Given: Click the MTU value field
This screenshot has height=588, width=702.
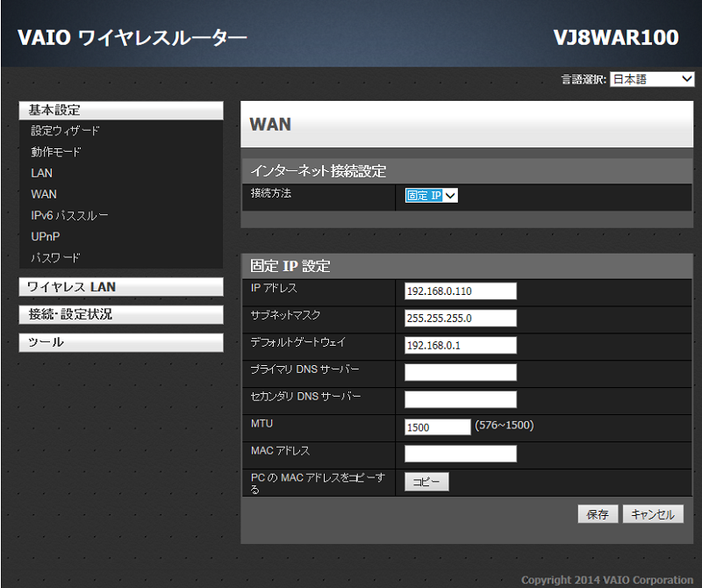Looking at the screenshot, I should 437,427.
